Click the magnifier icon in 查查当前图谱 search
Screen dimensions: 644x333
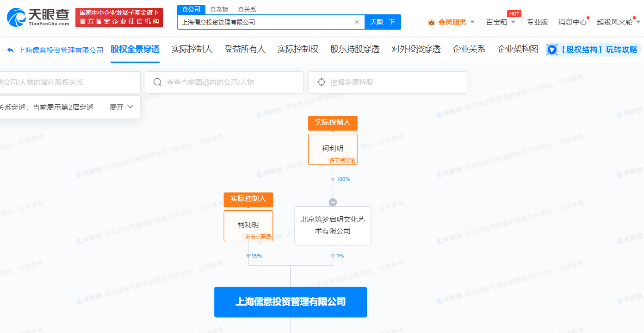pos(157,82)
